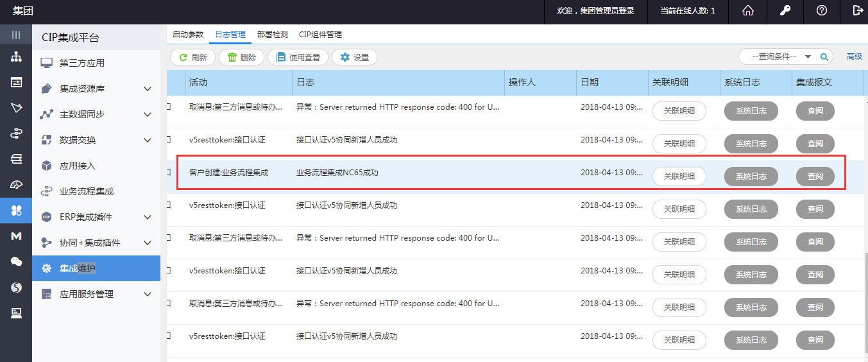
Task: Click the 刷新 refresh button
Action: tap(192, 57)
